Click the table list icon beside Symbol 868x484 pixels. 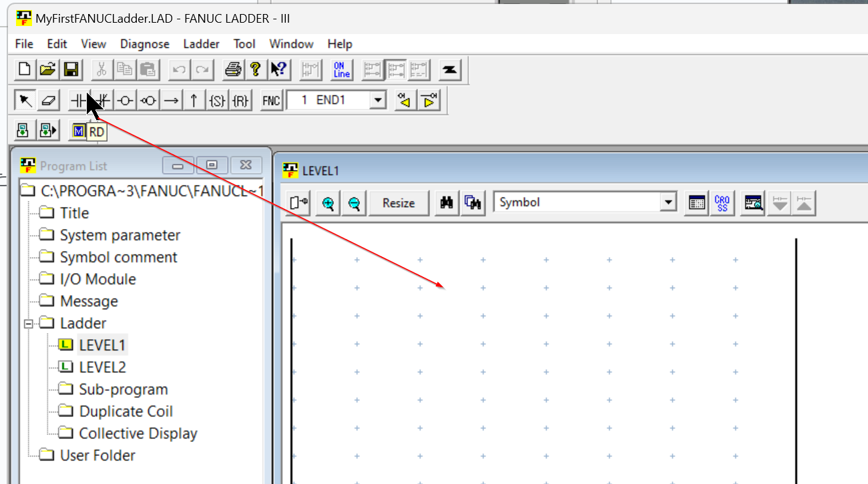point(696,203)
